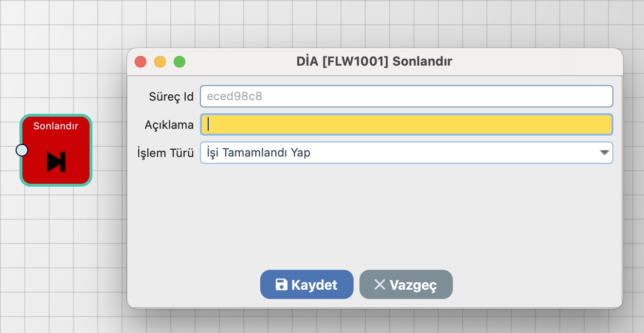Click the Açıklama label
This screenshot has width=644, height=333.
pos(169,125)
